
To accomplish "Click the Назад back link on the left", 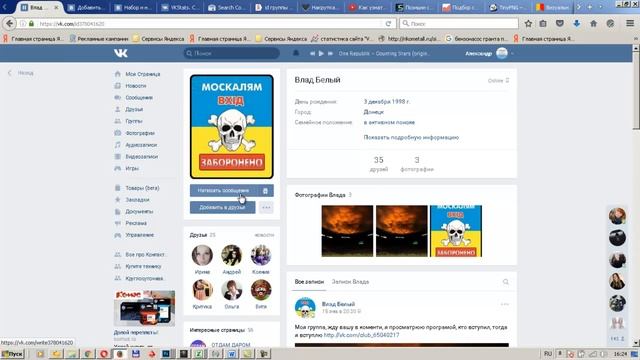I will click(x=21, y=73).
